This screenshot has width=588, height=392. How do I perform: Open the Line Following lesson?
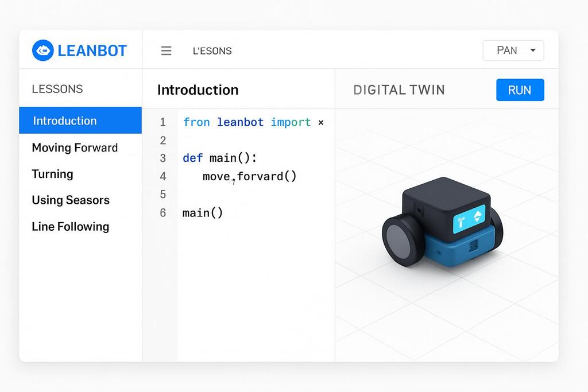coord(71,227)
